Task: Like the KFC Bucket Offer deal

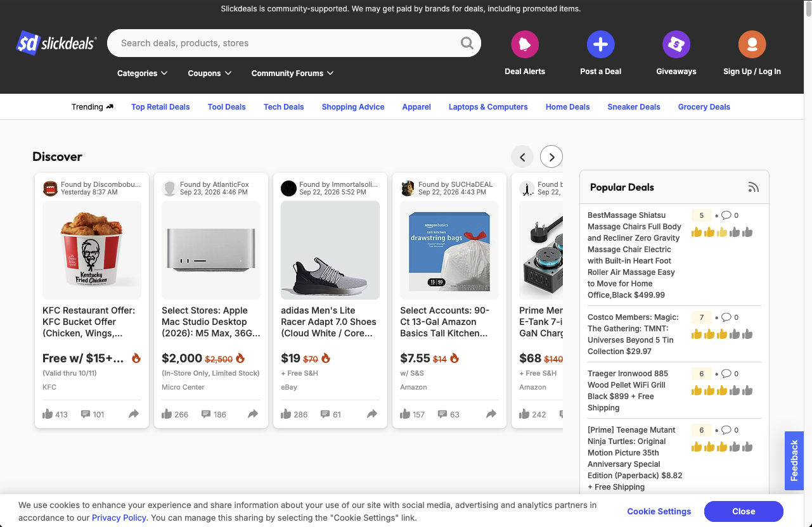Action: click(x=48, y=414)
